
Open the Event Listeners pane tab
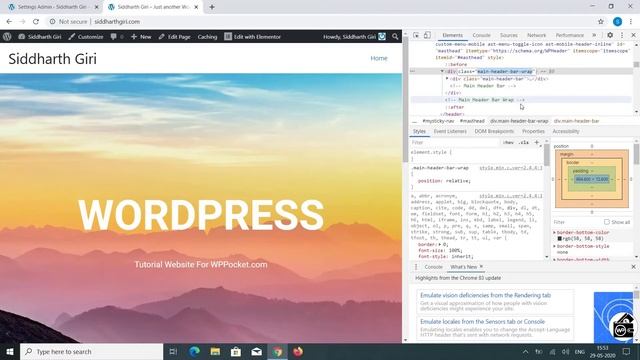point(450,131)
